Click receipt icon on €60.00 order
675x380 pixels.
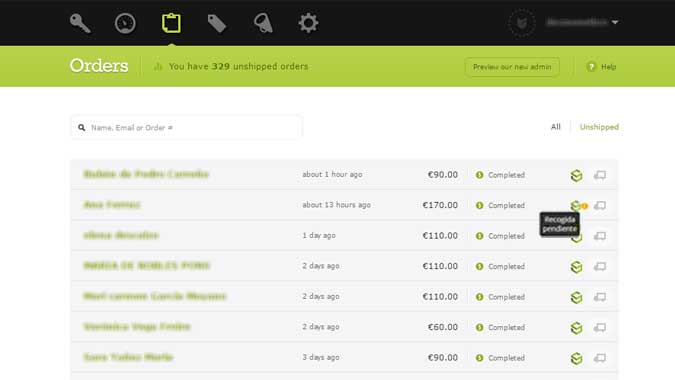[x=600, y=327]
